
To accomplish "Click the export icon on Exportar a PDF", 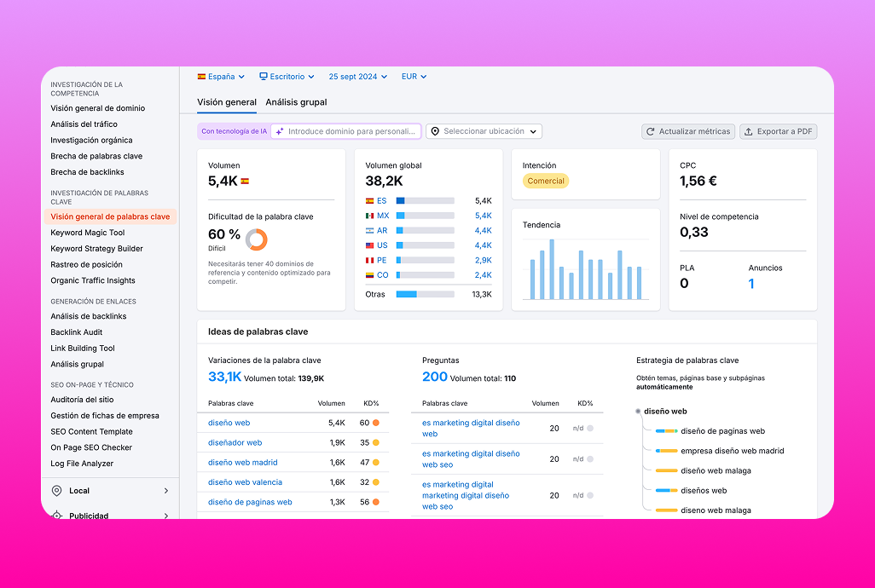I will 750,131.
